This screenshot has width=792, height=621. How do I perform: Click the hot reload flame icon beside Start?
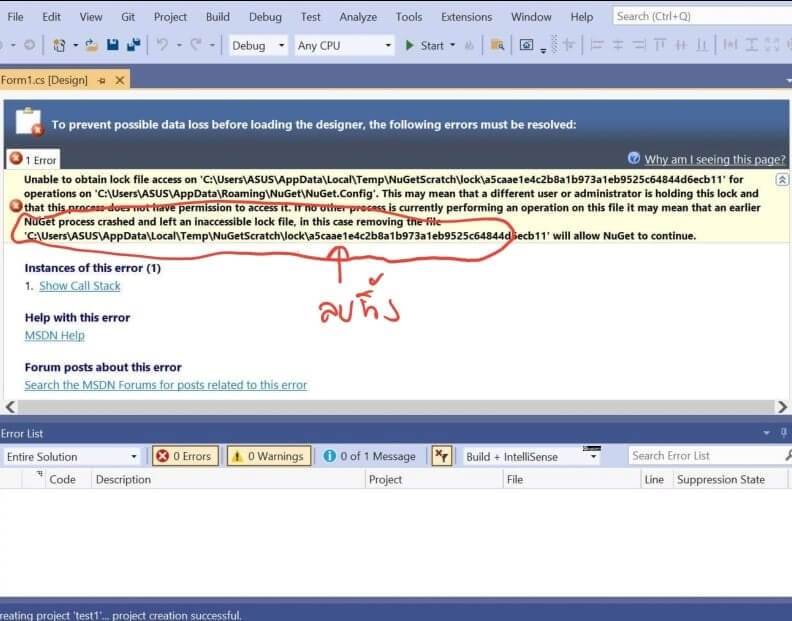(469, 46)
